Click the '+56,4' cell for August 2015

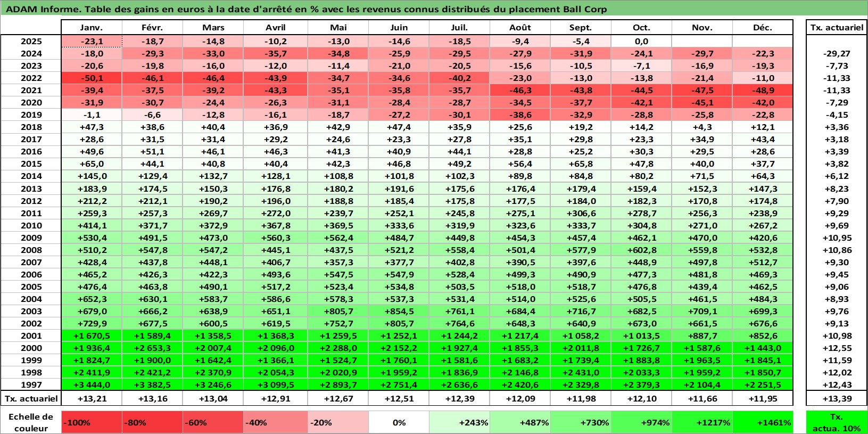[x=520, y=163]
